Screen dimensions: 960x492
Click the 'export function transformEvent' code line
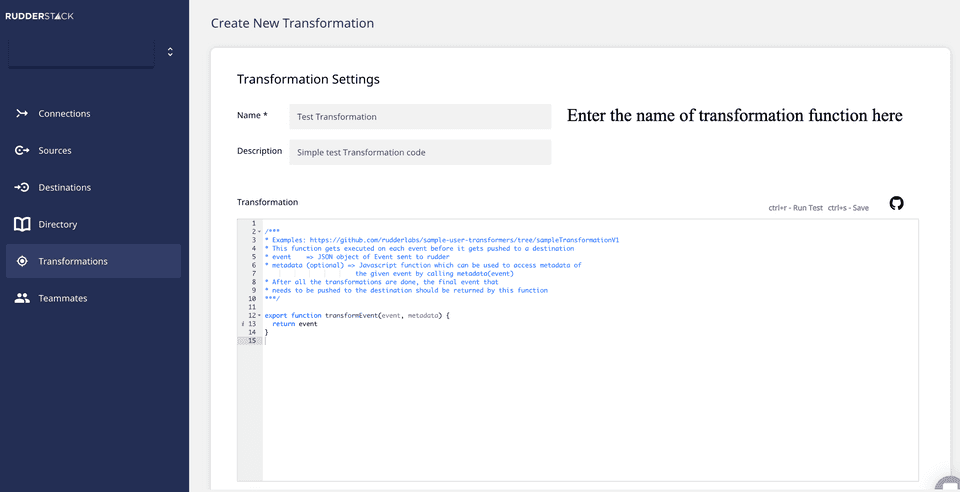click(x=357, y=315)
